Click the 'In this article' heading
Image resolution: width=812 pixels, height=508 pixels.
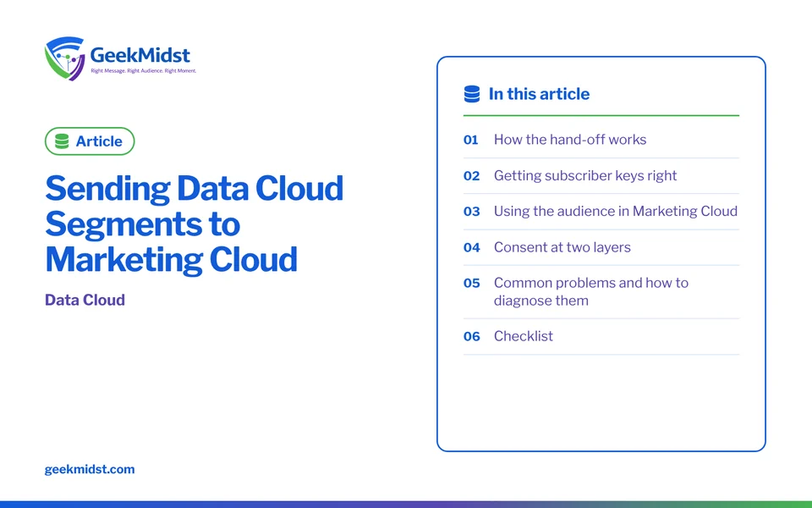(x=539, y=94)
